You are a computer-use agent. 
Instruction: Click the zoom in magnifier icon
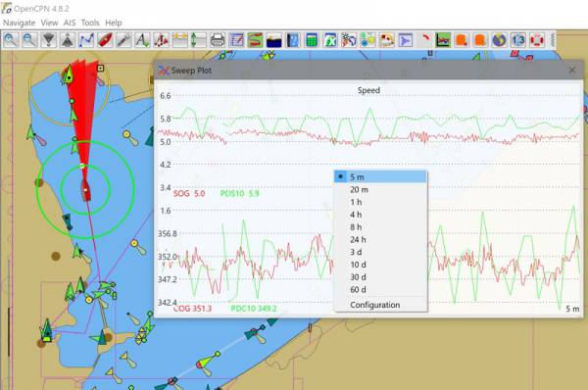click(11, 40)
